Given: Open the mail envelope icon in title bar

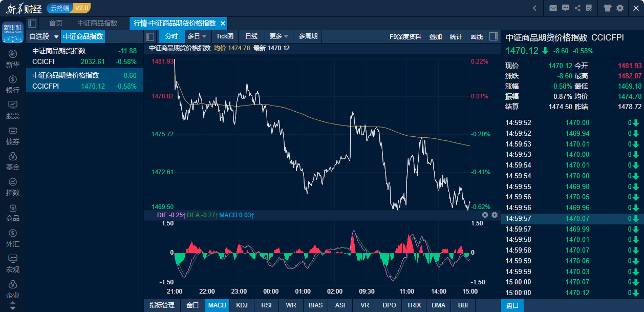Looking at the screenshot, I should point(553,8).
